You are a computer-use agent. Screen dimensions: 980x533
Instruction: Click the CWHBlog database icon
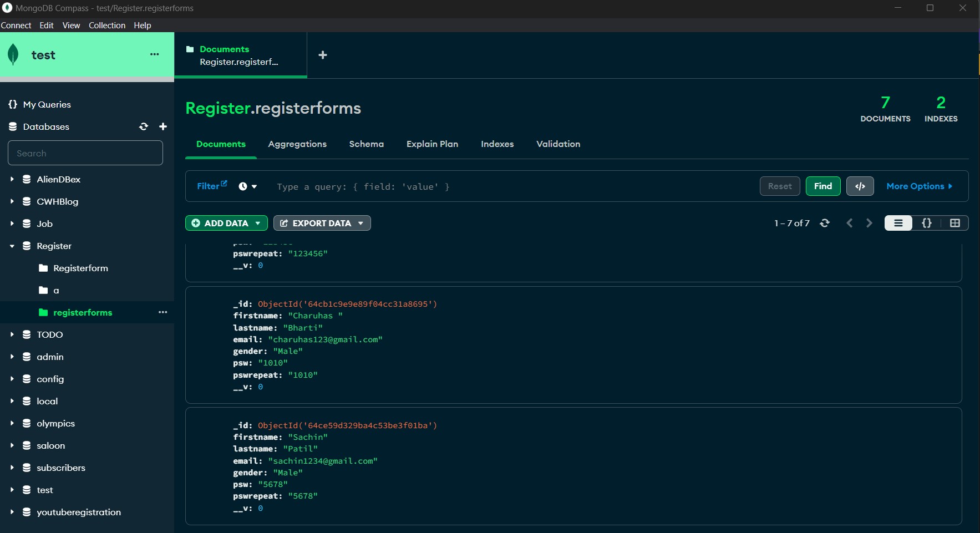pyautogui.click(x=27, y=201)
